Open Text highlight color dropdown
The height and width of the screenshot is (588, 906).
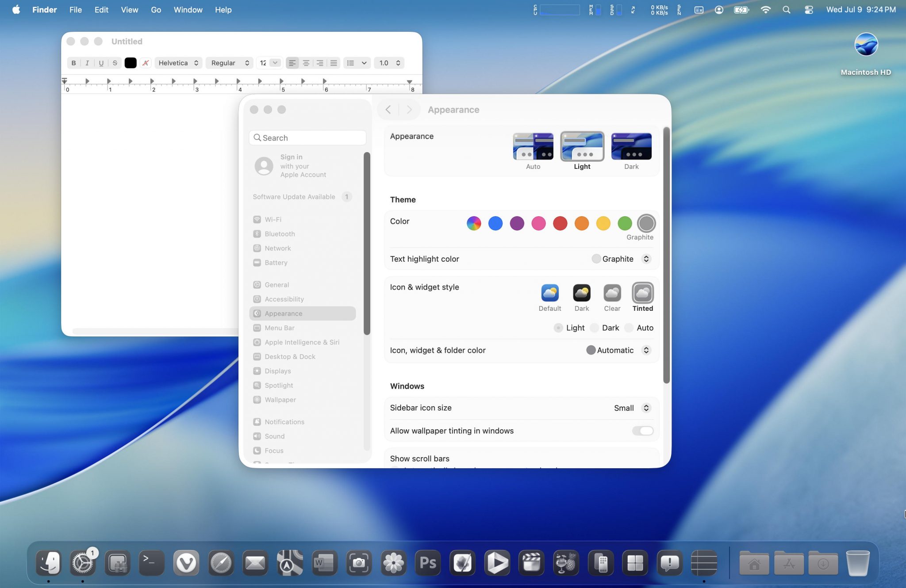646,259
